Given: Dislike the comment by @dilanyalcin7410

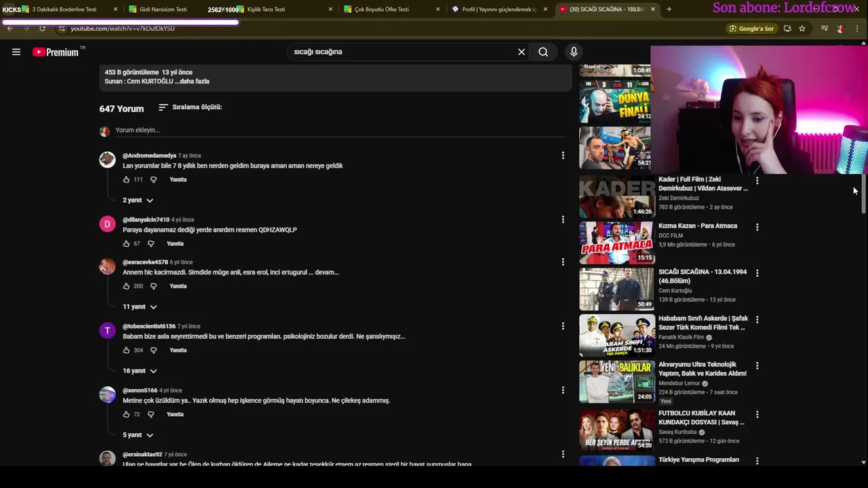Looking at the screenshot, I should [x=151, y=244].
